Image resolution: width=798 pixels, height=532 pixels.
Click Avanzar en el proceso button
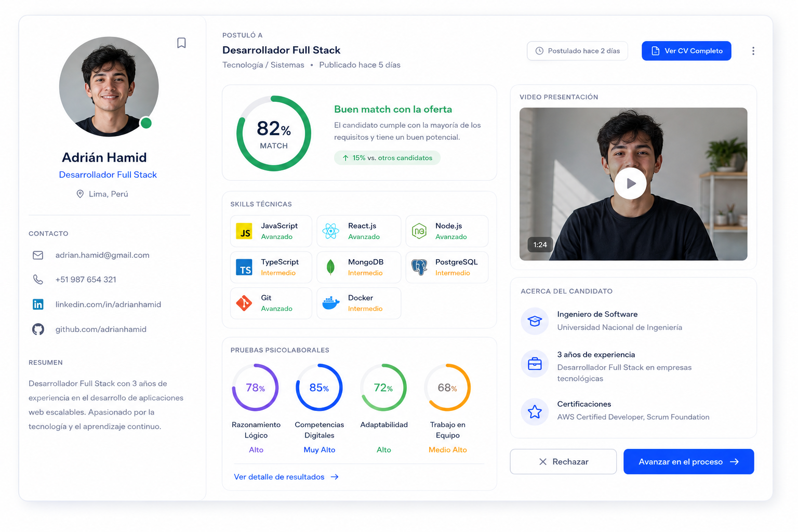coord(689,462)
